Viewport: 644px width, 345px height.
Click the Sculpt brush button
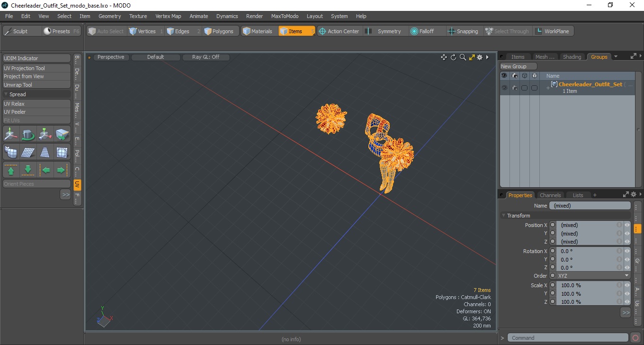coord(22,31)
